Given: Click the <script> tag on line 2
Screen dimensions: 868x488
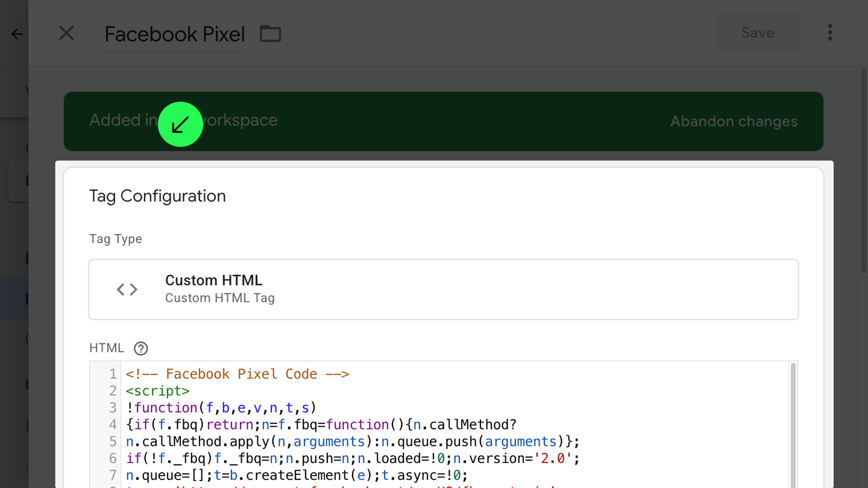Looking at the screenshot, I should click(x=158, y=391).
